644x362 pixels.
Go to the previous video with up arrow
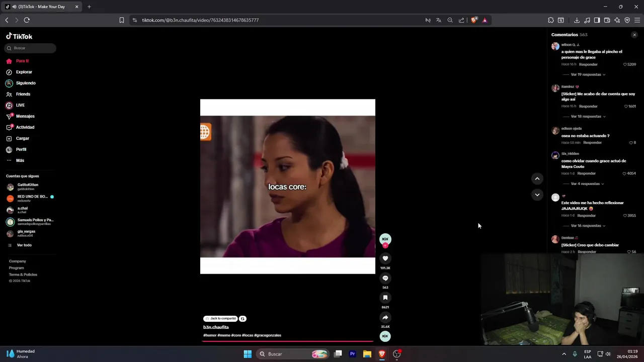(537, 178)
